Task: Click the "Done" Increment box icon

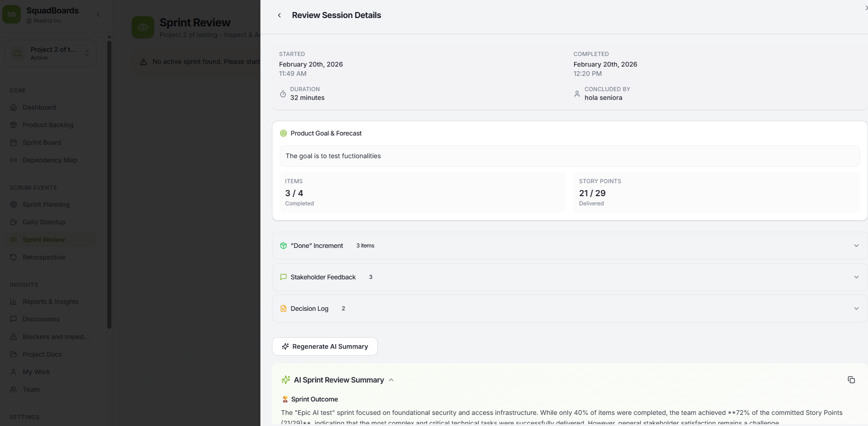Action: tap(283, 246)
